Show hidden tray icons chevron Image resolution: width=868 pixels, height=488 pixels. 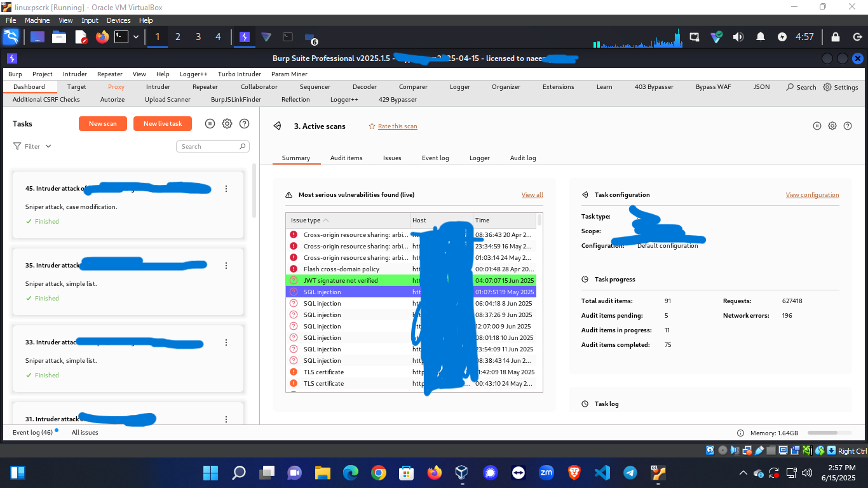click(743, 473)
